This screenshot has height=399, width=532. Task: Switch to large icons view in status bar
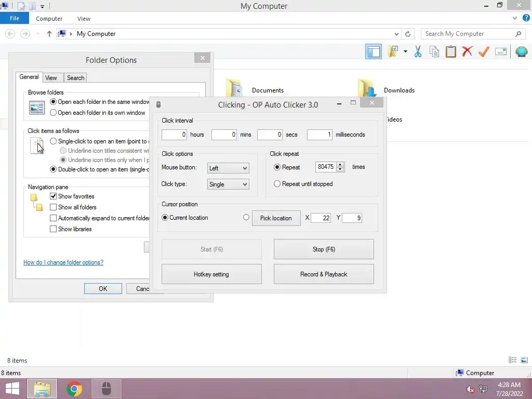click(524, 360)
